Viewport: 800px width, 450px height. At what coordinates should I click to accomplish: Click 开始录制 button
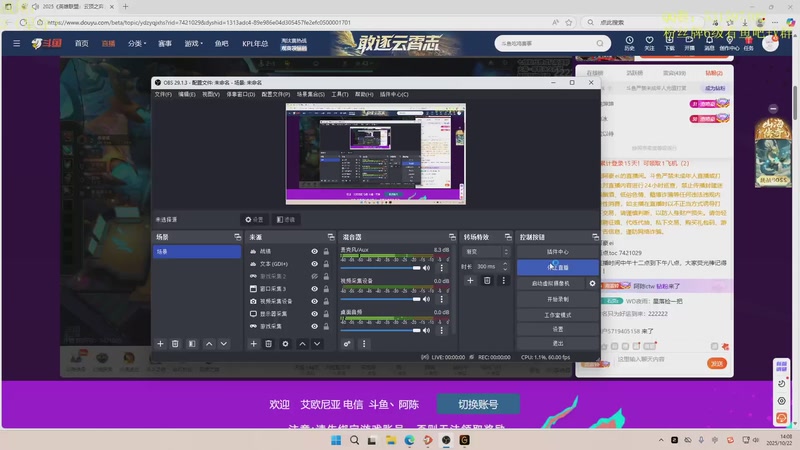(x=558, y=299)
